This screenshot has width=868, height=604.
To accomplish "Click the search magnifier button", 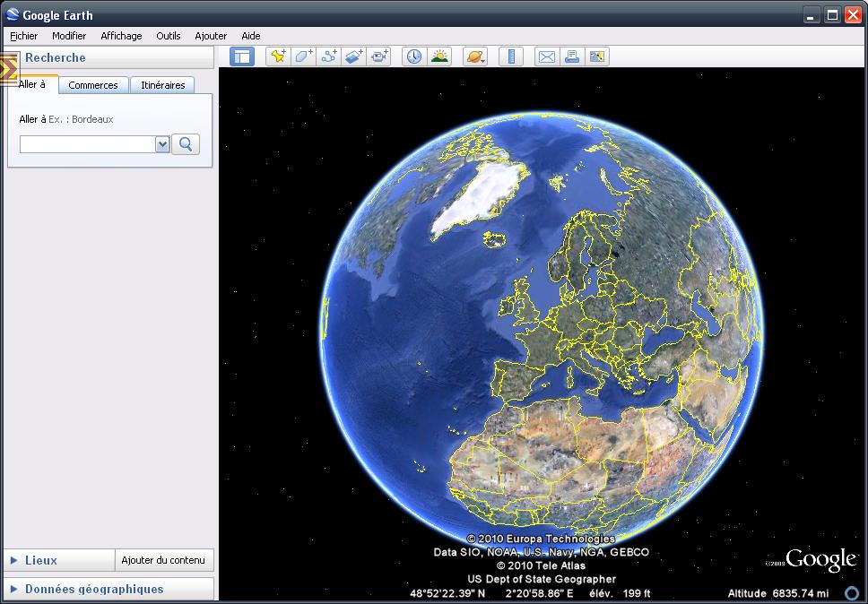I will 186,144.
